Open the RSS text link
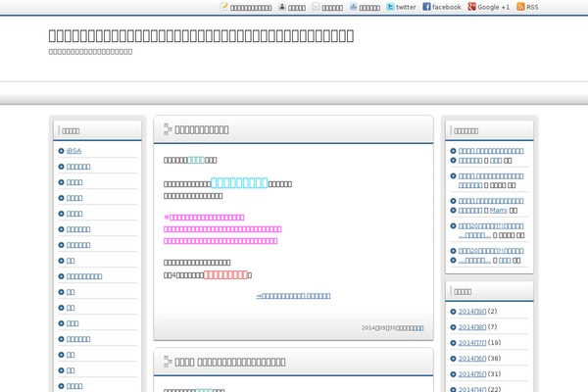Screen dimensions: 588x392 coord(532,7)
